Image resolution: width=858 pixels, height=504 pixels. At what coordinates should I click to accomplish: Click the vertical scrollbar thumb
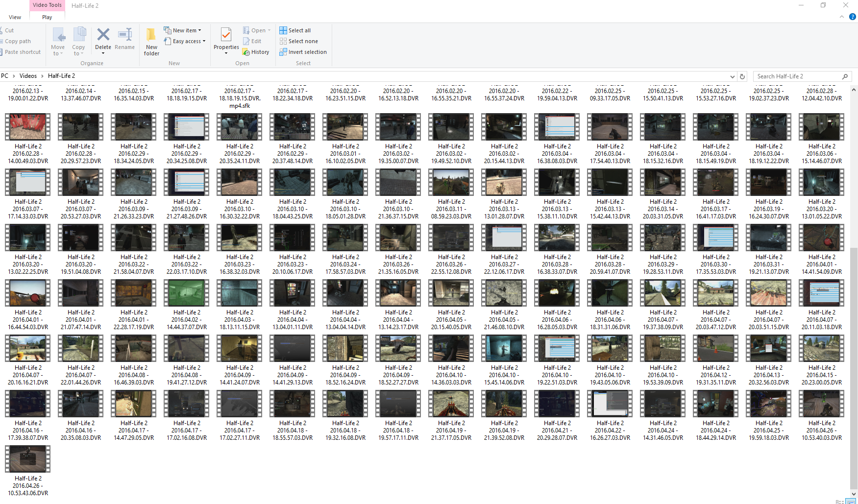pos(854,367)
